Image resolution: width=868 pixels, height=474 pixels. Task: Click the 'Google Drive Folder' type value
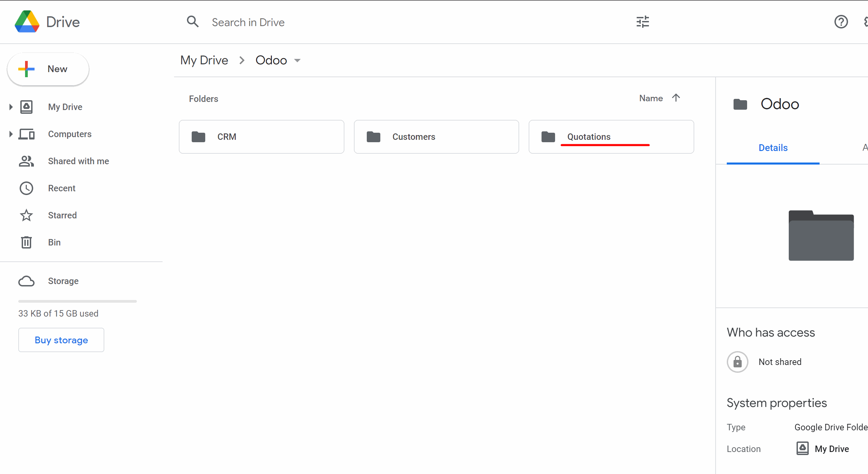831,427
